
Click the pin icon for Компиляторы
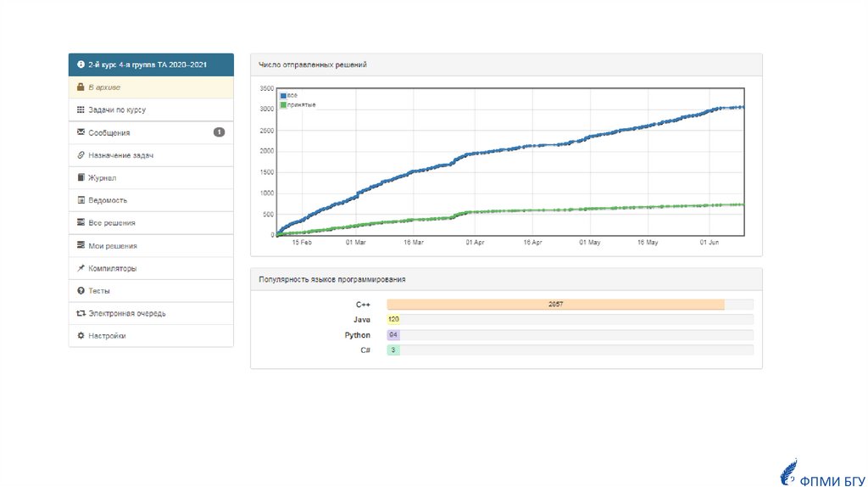coord(81,268)
